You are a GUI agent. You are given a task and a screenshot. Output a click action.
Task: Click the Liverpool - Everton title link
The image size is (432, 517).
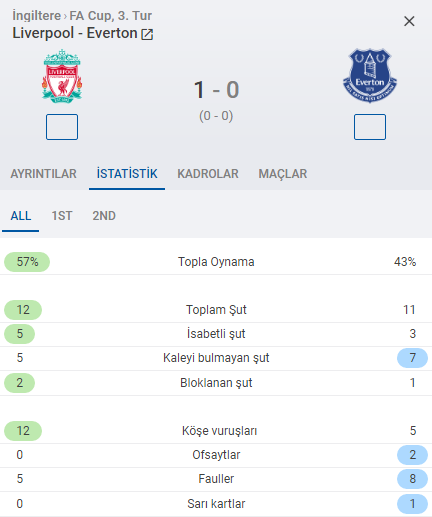pos(75,33)
